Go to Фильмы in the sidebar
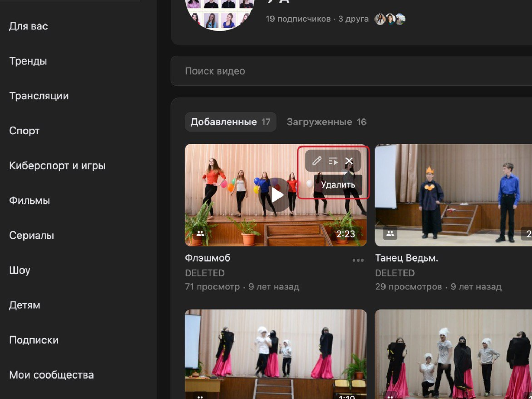 coord(30,201)
